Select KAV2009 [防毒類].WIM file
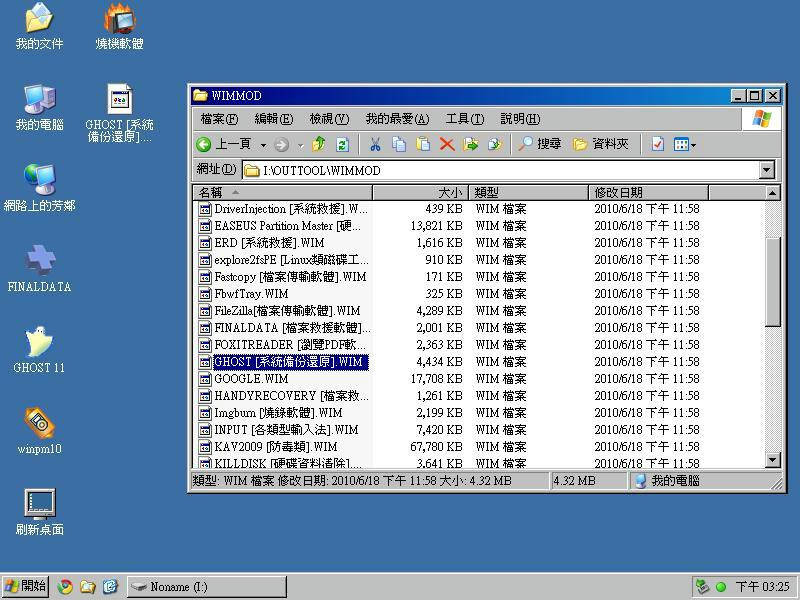The width and height of the screenshot is (800, 600). coord(268,447)
